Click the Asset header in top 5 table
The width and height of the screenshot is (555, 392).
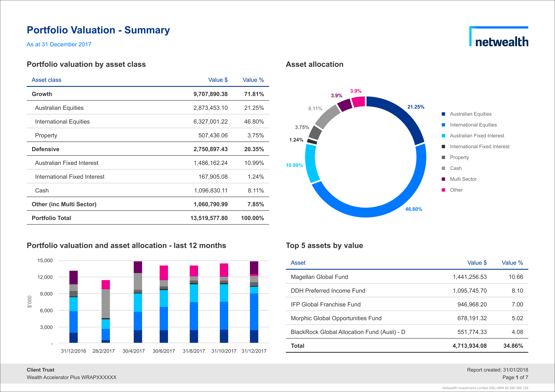[298, 263]
